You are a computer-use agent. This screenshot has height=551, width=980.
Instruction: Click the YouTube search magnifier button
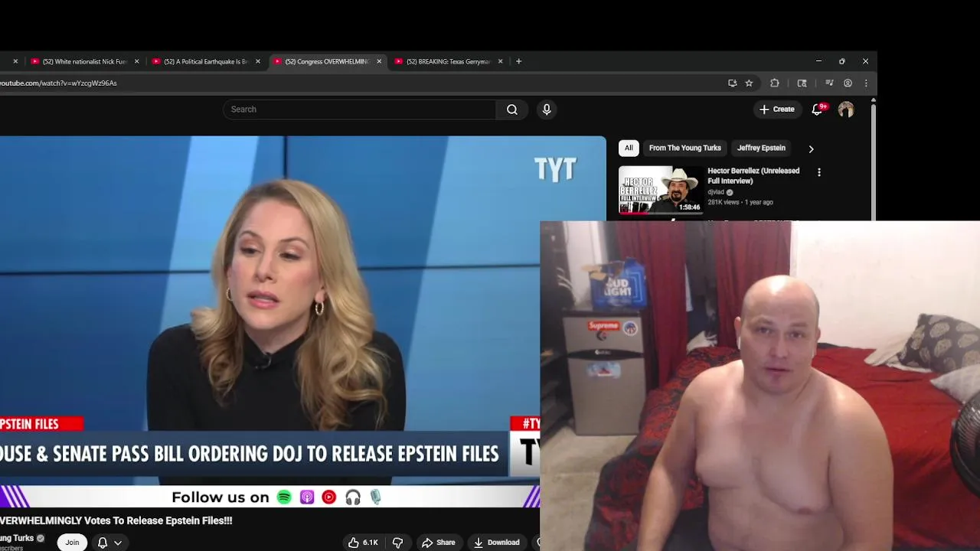pos(512,109)
